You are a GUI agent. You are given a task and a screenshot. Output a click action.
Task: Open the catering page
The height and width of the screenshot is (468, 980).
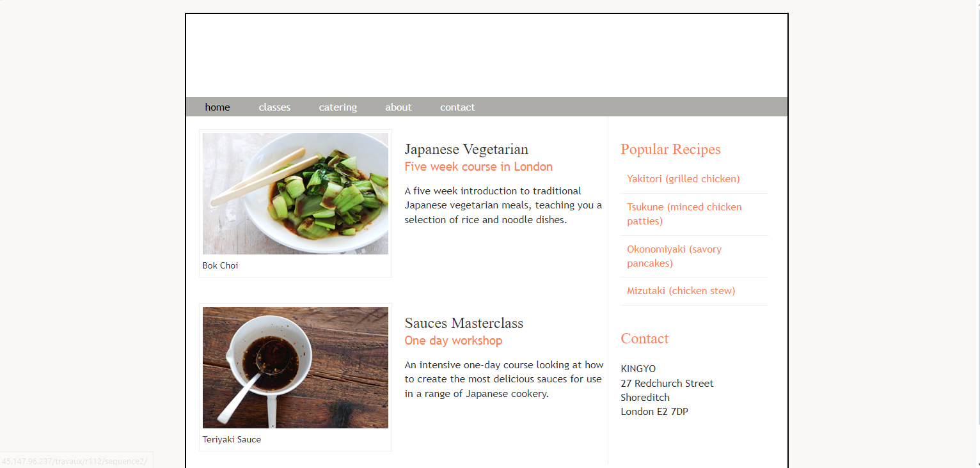click(338, 107)
